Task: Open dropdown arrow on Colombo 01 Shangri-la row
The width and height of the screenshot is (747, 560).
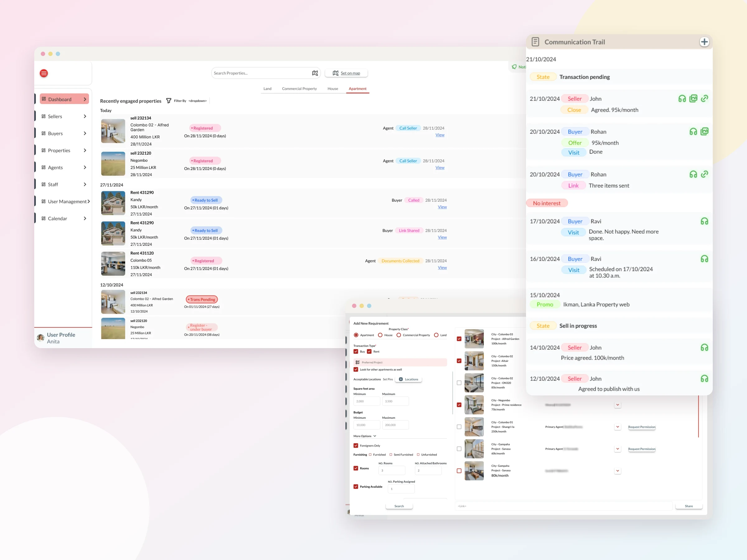Action: (x=618, y=427)
